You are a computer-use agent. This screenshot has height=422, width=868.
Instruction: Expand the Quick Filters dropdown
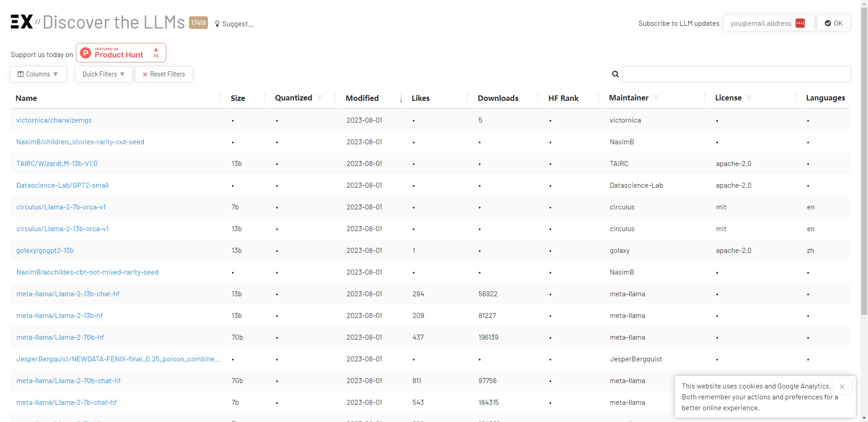104,74
